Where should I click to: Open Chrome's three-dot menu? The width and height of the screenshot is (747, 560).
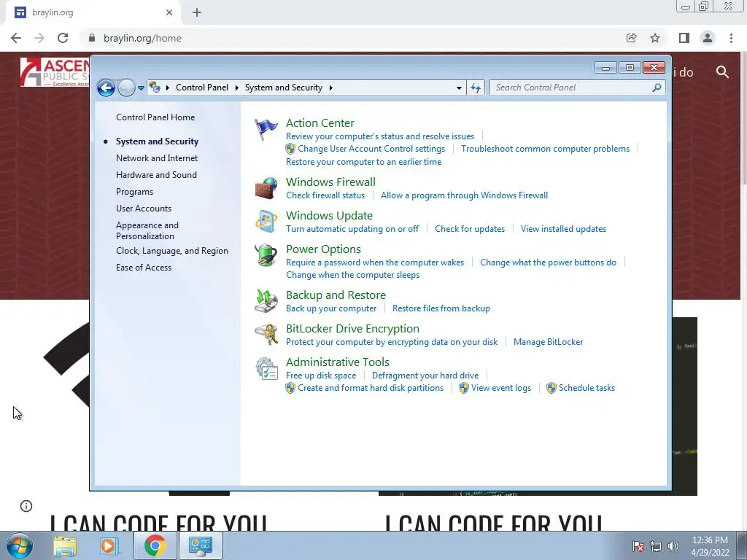coord(731,38)
